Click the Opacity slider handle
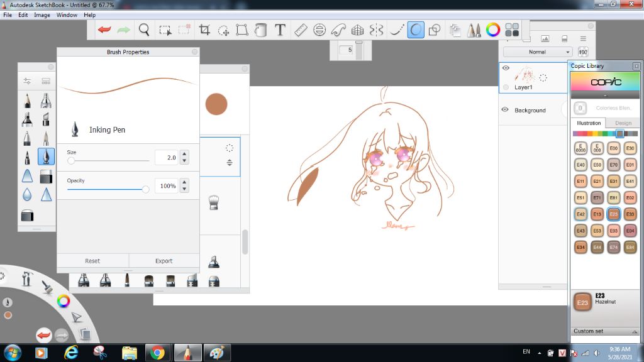This screenshot has width=644, height=362. click(x=145, y=189)
